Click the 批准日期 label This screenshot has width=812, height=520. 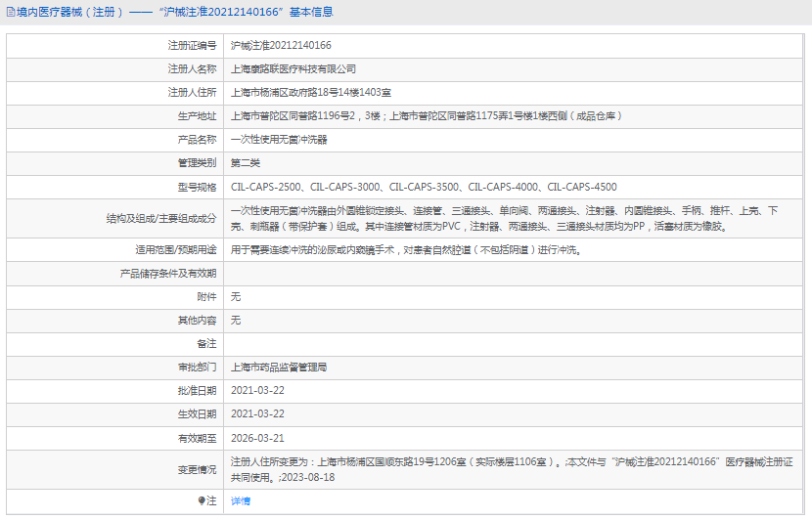pos(197,391)
